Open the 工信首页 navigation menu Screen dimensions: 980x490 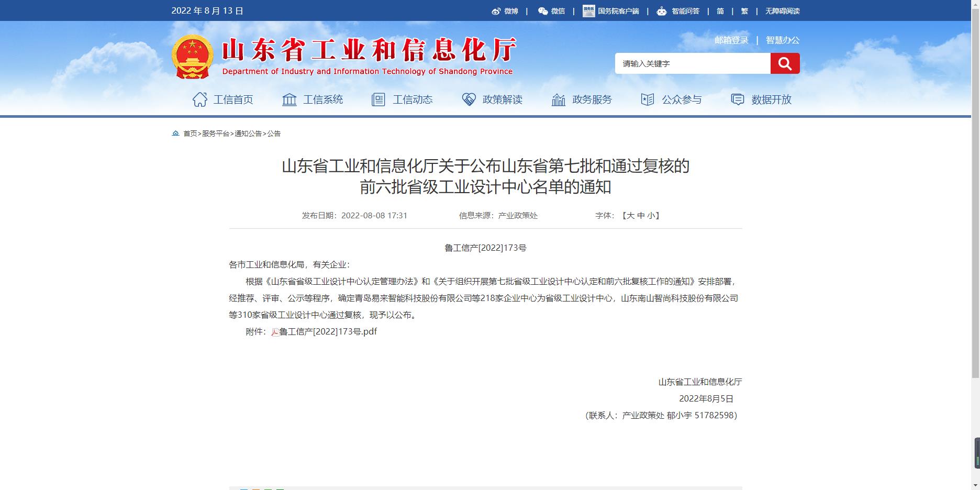point(222,99)
